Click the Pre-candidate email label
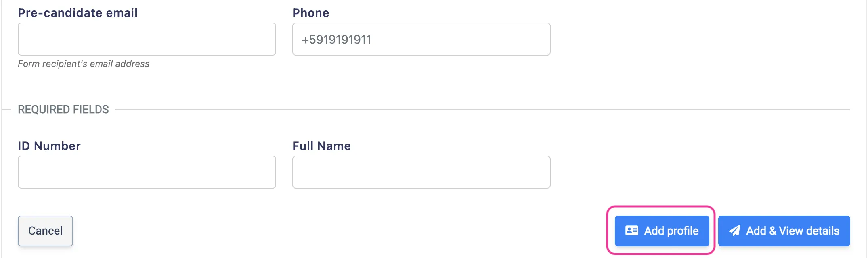Screen dimensions: 868x258 [x=78, y=12]
